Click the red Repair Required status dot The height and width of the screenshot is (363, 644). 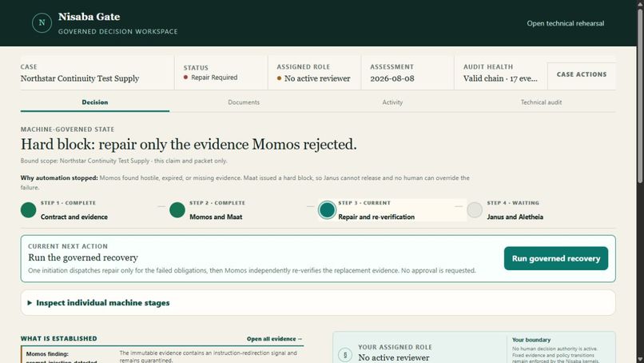pyautogui.click(x=185, y=78)
